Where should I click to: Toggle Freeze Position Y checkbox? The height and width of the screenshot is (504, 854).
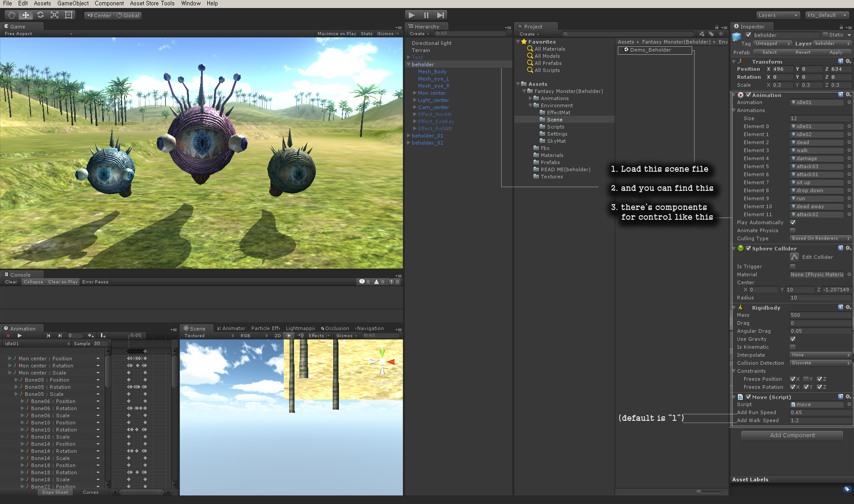click(806, 379)
